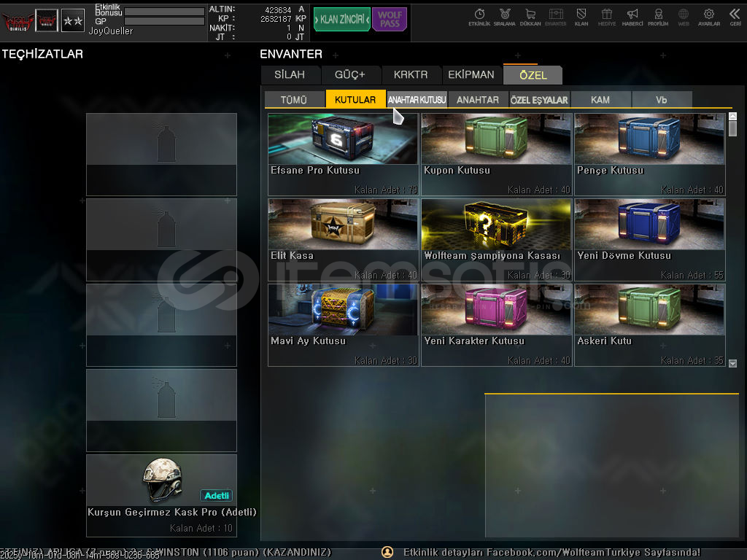Viewport: 747px width, 560px height.
Task: Select the Yeni Dövme Kutusu box
Action: [650, 239]
